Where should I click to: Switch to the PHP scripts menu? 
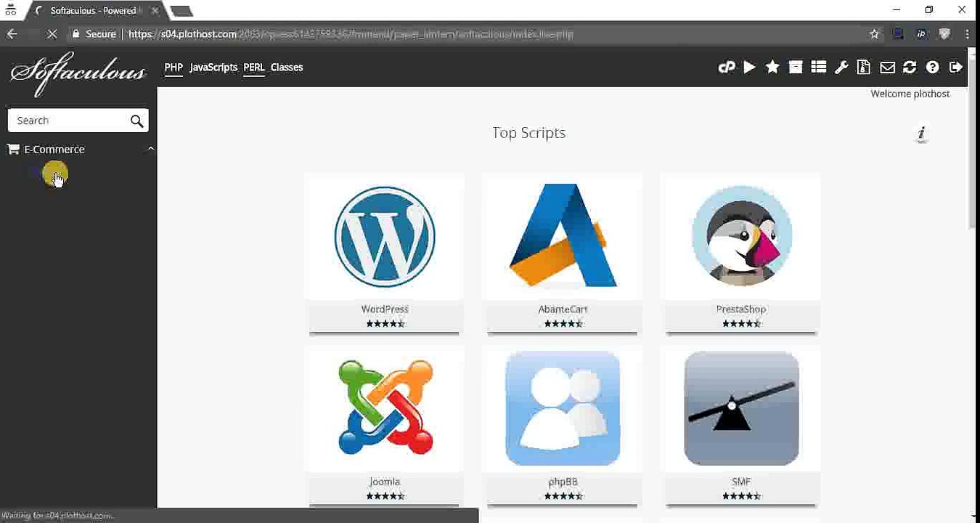(173, 68)
